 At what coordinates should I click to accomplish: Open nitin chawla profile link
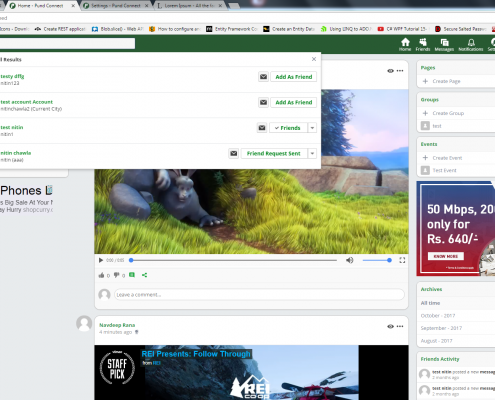point(16,153)
